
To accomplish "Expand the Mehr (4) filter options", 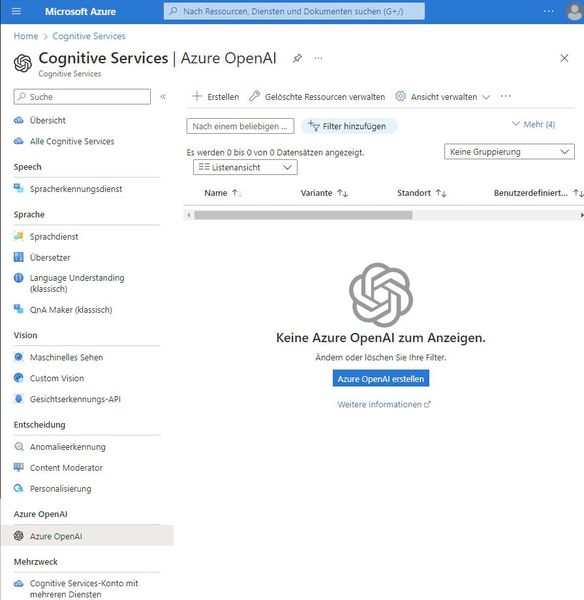I will point(533,124).
